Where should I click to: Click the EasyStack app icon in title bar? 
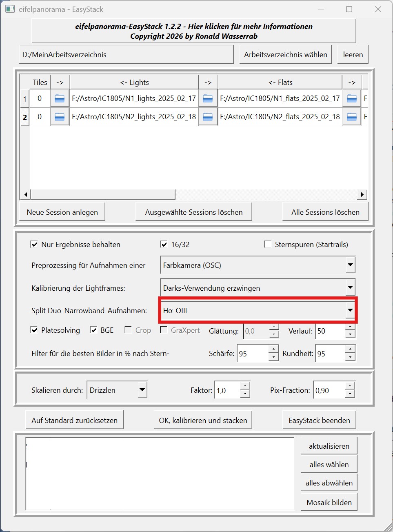coord(10,9)
